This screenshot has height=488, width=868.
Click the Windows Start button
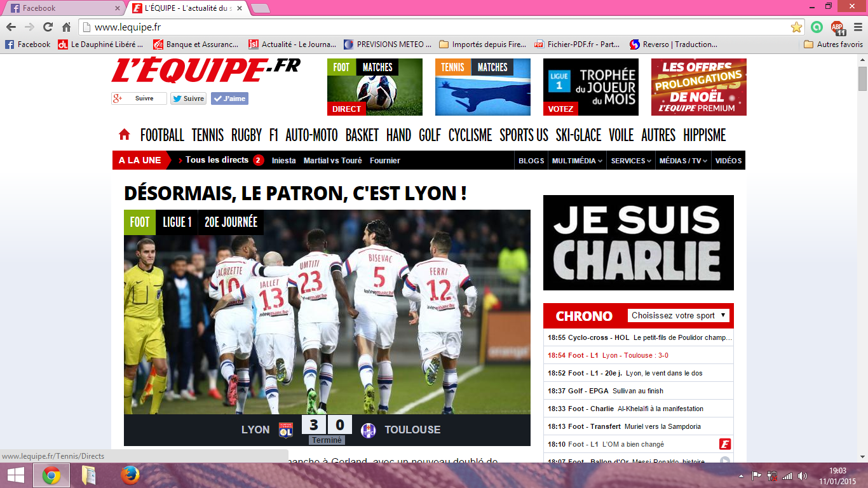[x=15, y=475]
